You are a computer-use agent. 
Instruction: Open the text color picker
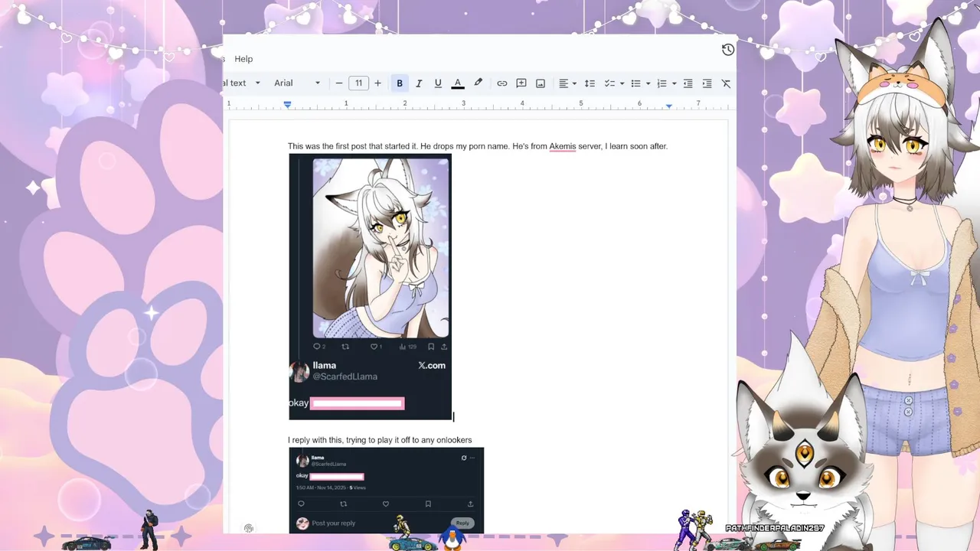[458, 83]
